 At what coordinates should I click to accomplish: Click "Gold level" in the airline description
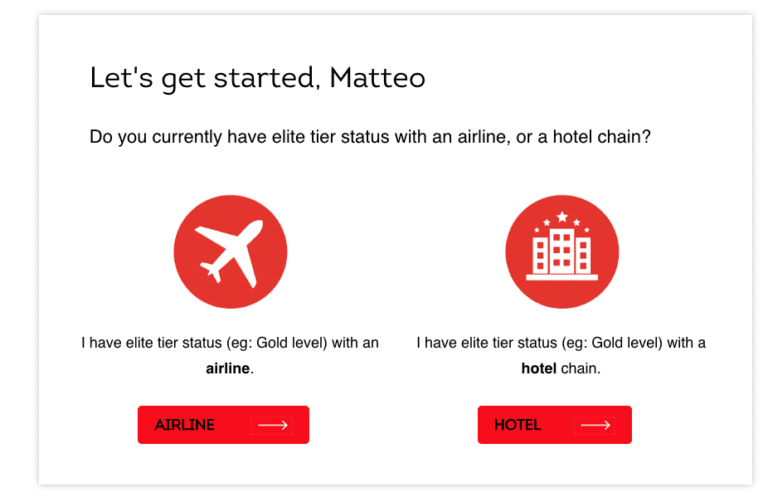point(292,343)
